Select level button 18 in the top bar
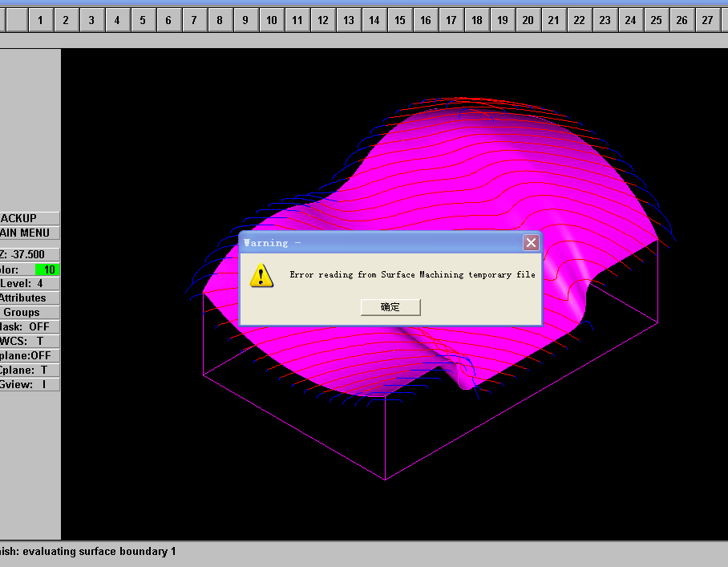This screenshot has width=728, height=567. coord(477,20)
